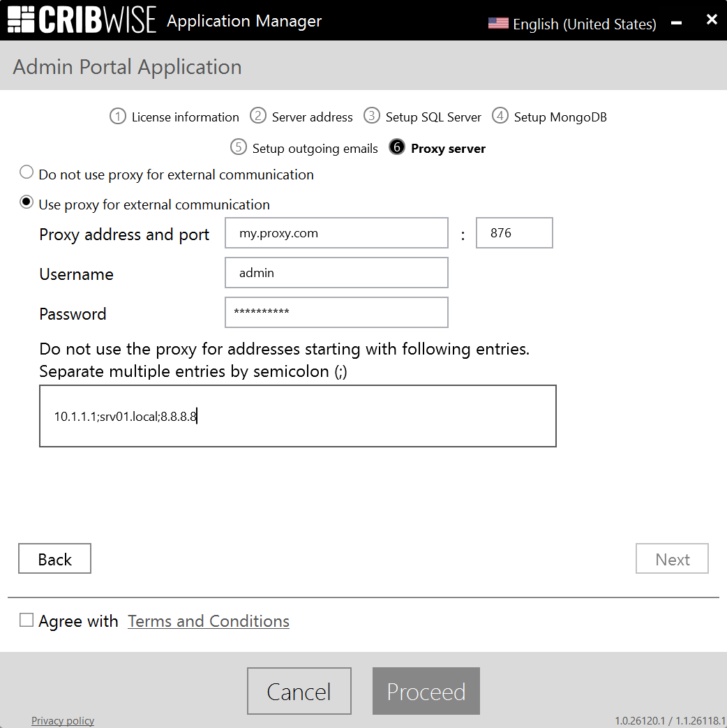Select Use proxy for external communication radio
Viewport: 727px width, 728px height.
(x=27, y=202)
